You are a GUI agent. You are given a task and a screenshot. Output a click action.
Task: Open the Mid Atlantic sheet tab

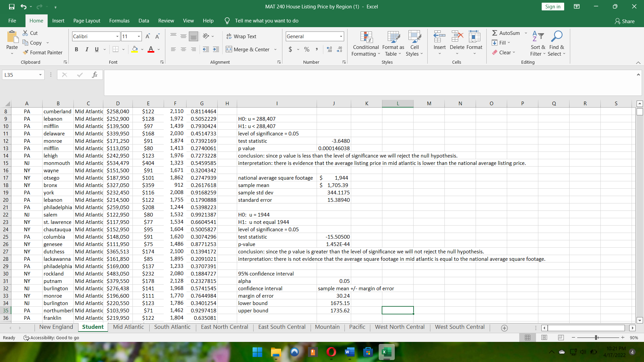click(128, 327)
